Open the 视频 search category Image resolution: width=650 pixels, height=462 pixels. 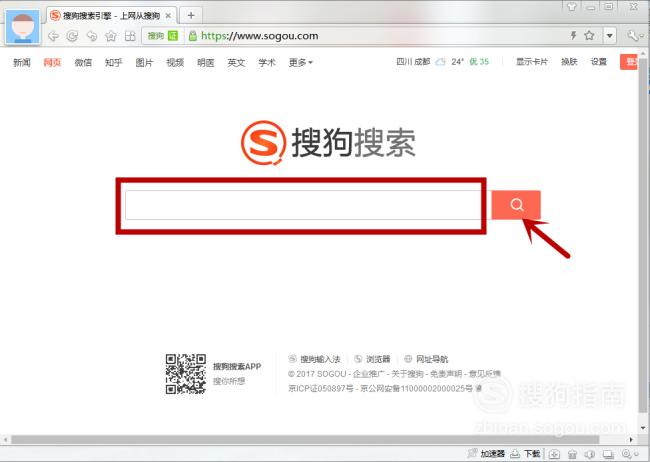(x=175, y=62)
